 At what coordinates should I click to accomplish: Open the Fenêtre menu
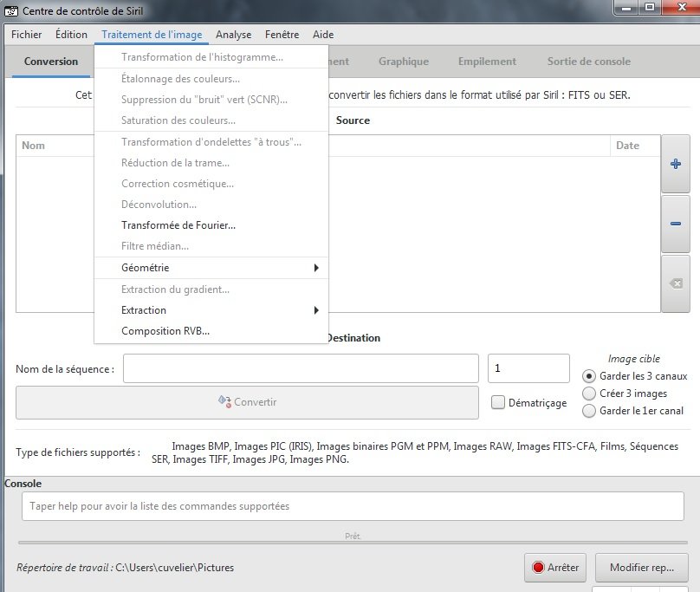[282, 35]
